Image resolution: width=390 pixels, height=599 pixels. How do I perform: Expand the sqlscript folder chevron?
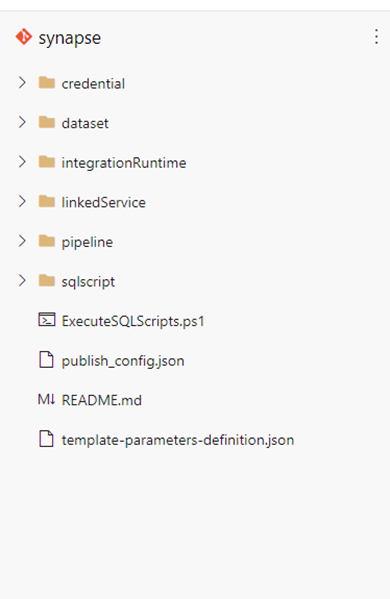[22, 281]
